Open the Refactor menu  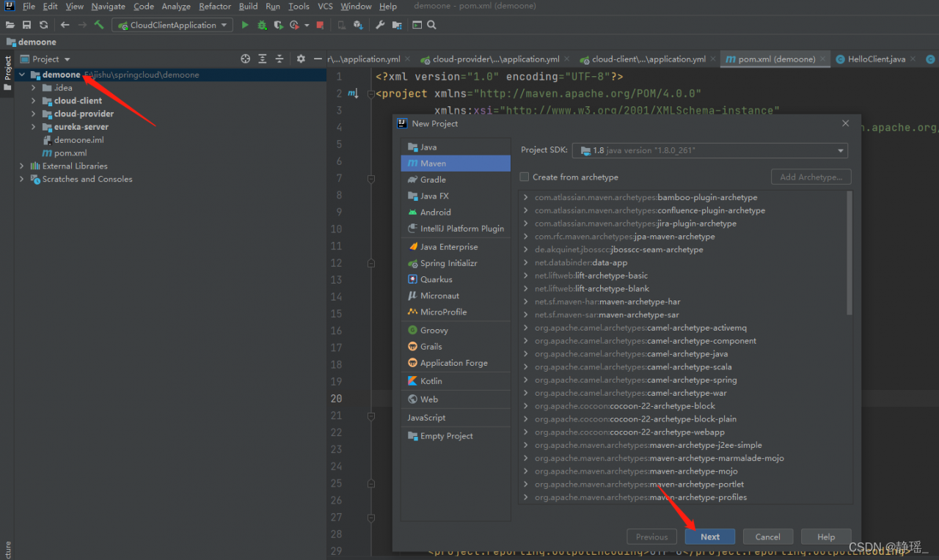click(x=215, y=7)
